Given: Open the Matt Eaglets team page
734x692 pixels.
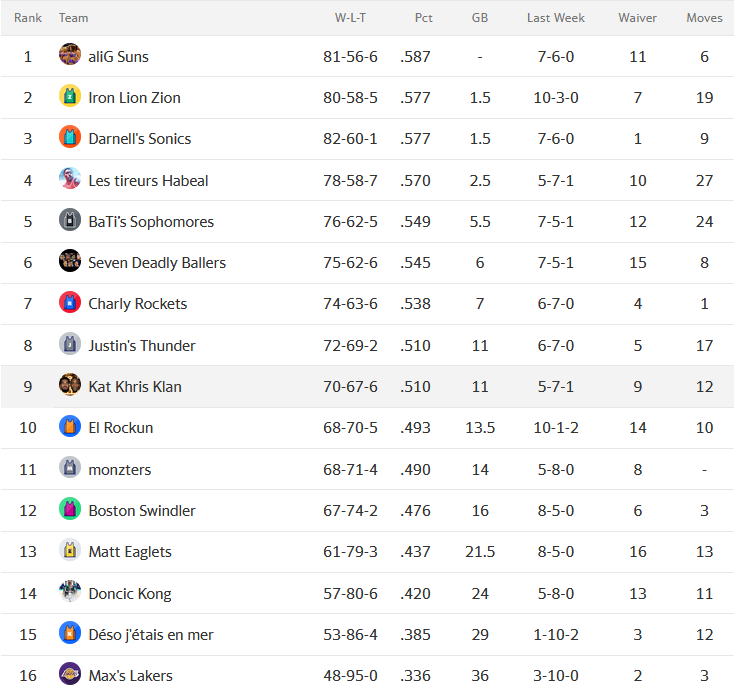Looking at the screenshot, I should pyautogui.click(x=130, y=552).
